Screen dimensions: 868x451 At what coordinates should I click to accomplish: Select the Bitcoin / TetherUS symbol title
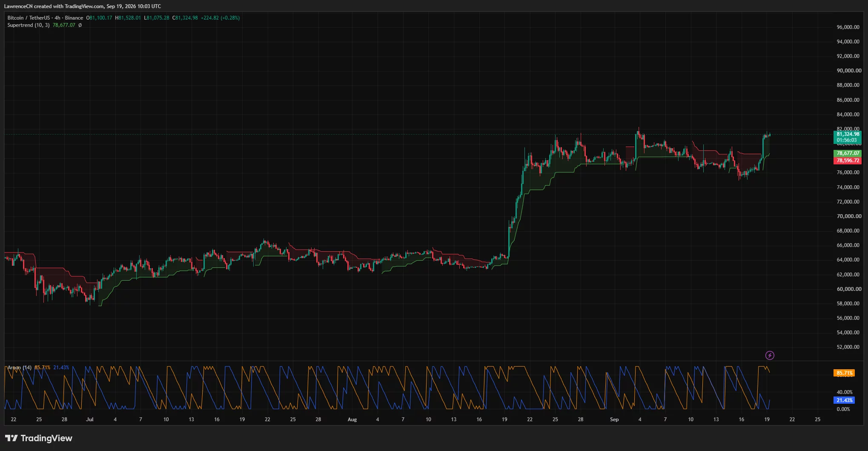(x=29, y=18)
